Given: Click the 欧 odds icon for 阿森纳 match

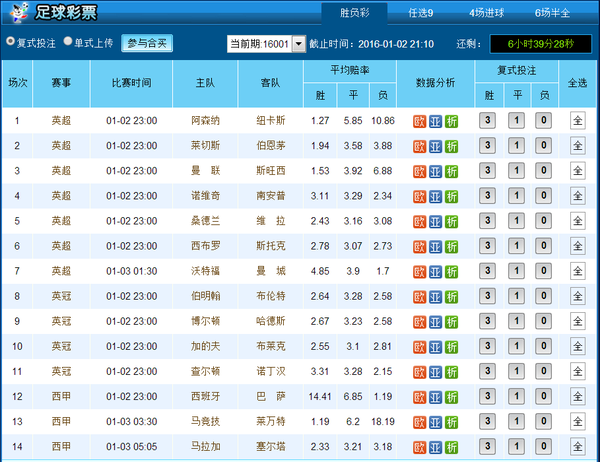Looking at the screenshot, I should (420, 121).
